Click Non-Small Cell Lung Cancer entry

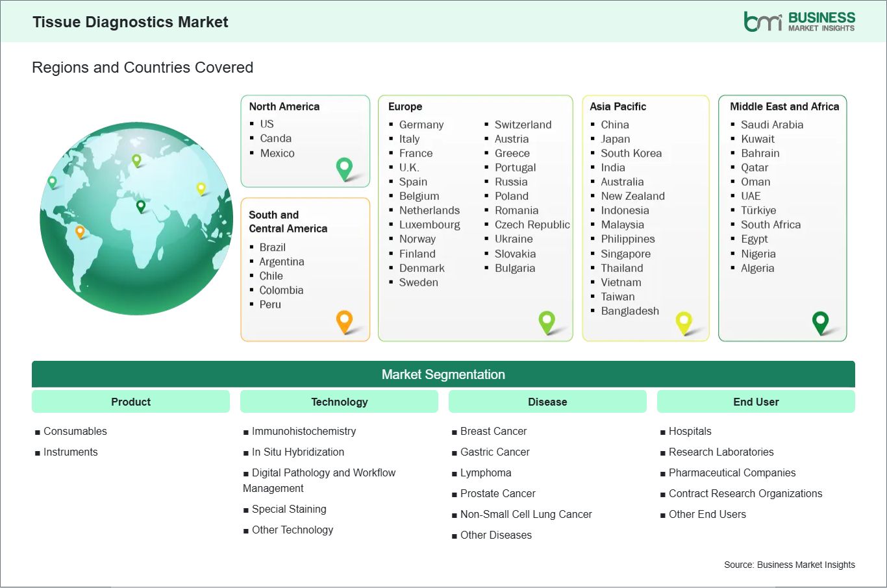point(526,514)
